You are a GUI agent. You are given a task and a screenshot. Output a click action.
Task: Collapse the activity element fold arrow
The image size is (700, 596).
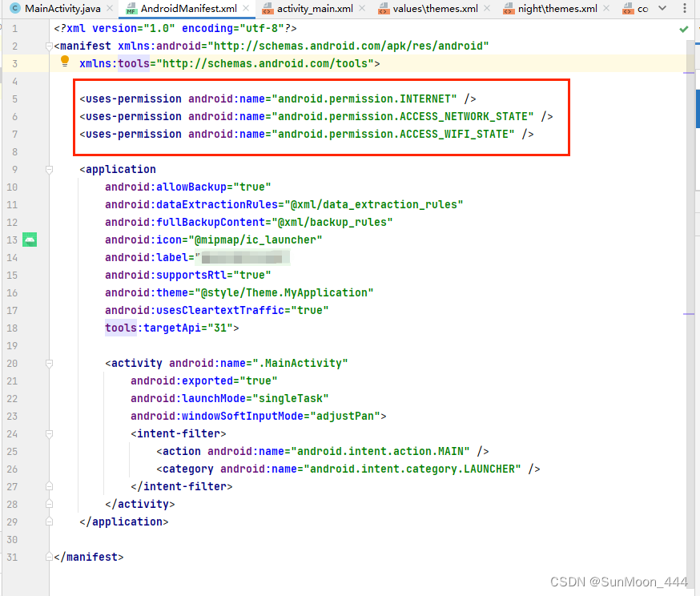point(49,363)
